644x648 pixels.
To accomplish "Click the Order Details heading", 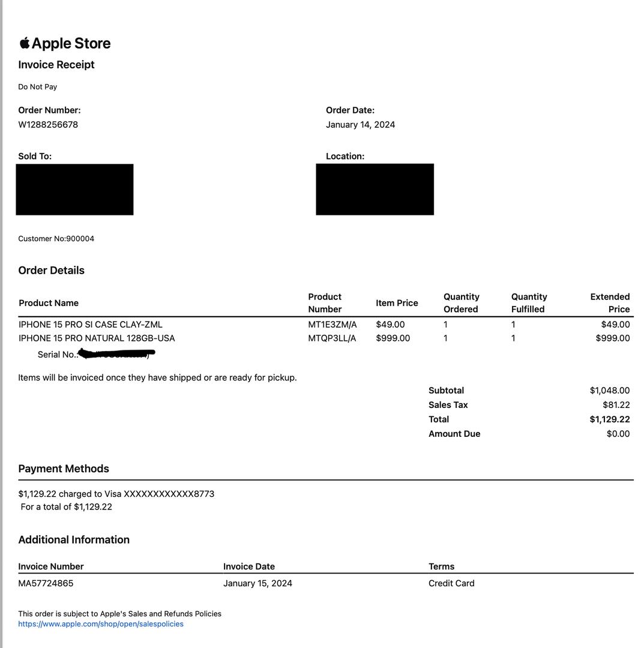I will tap(51, 270).
